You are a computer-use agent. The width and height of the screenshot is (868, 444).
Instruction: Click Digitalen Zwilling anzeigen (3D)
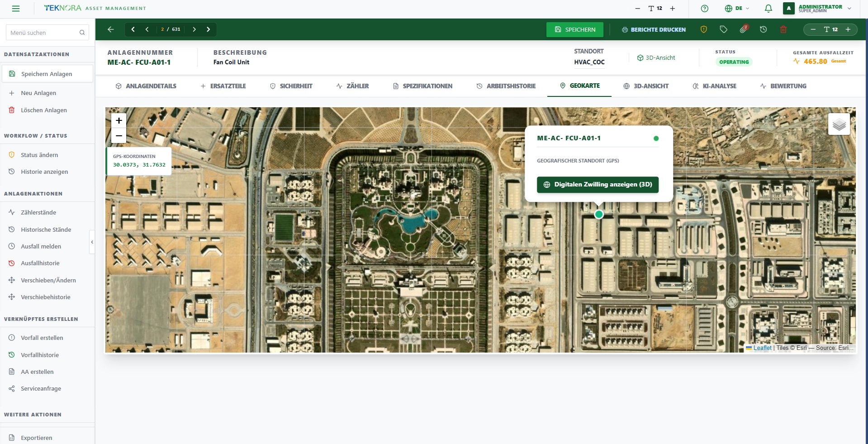pos(598,185)
